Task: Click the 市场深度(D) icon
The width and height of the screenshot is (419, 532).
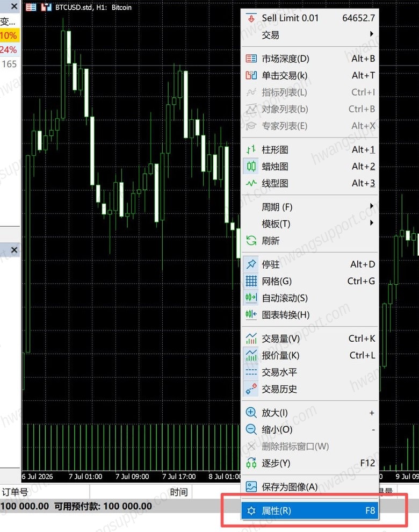Action: 251,59
